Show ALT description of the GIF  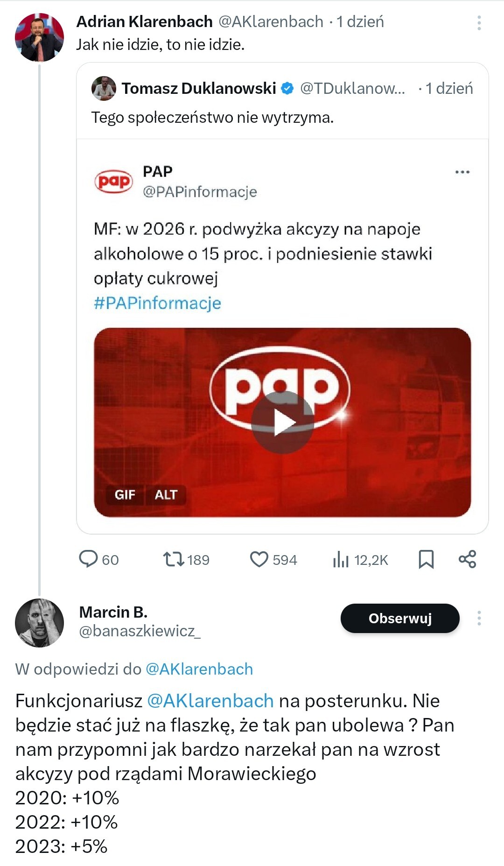(x=166, y=494)
